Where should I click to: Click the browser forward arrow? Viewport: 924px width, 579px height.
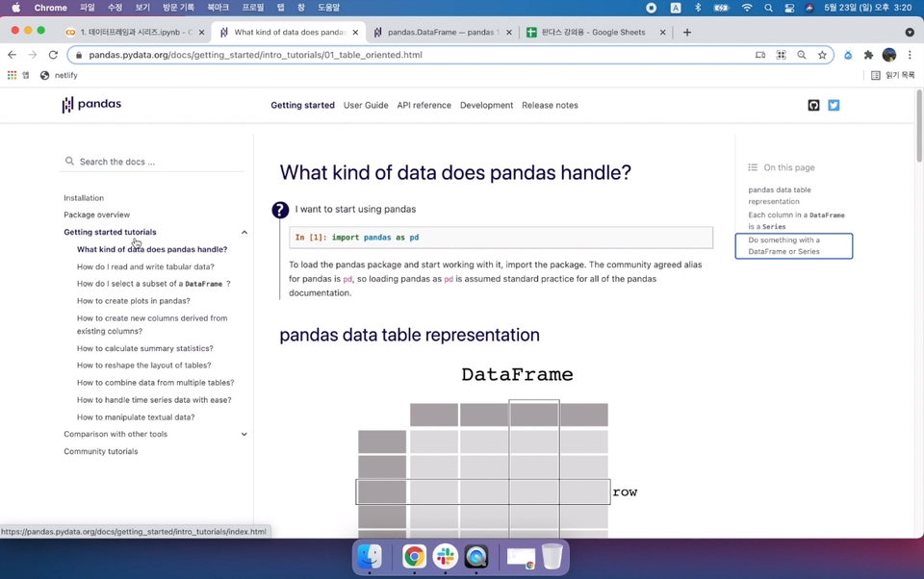point(33,55)
